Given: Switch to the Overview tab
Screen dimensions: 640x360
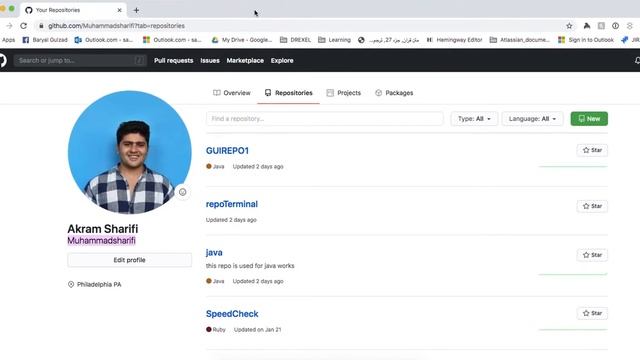Looking at the screenshot, I should tap(232, 93).
